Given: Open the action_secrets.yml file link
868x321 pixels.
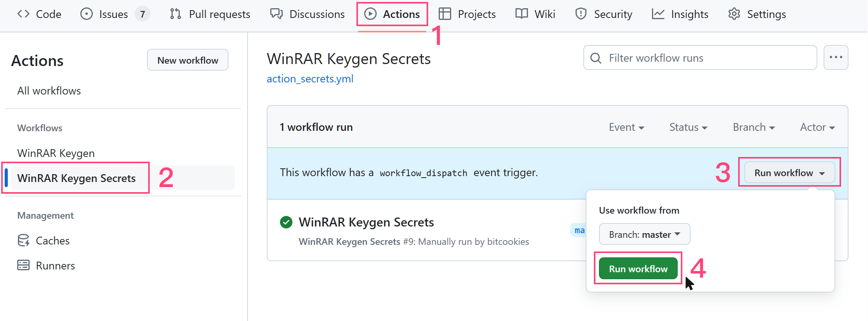Looking at the screenshot, I should point(310,79).
